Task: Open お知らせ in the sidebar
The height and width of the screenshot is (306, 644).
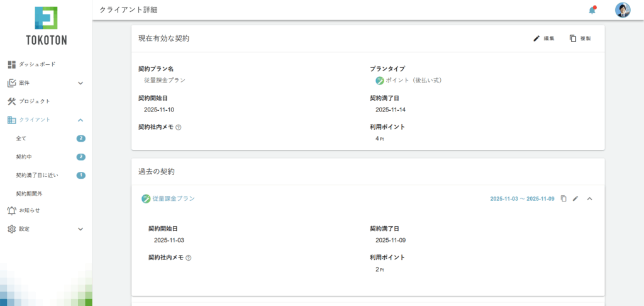Action: [x=29, y=210]
